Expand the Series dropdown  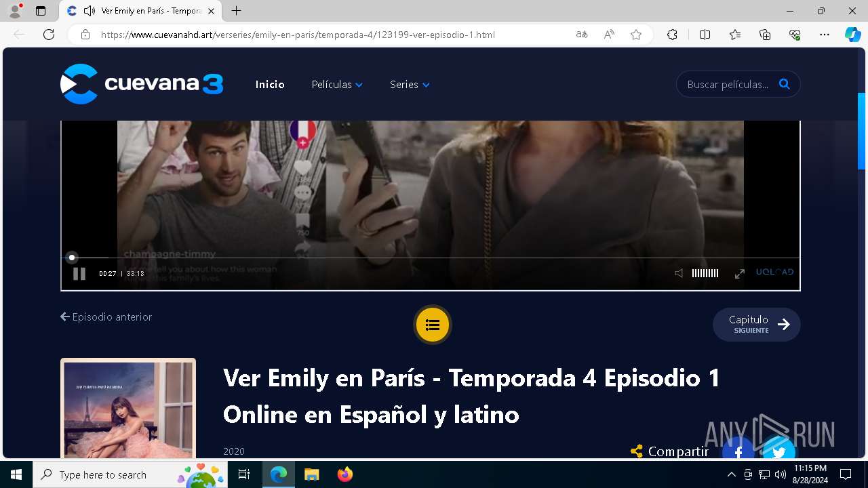tap(410, 85)
